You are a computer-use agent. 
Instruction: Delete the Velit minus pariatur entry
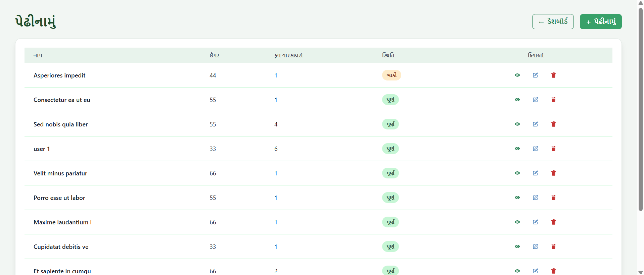point(553,173)
